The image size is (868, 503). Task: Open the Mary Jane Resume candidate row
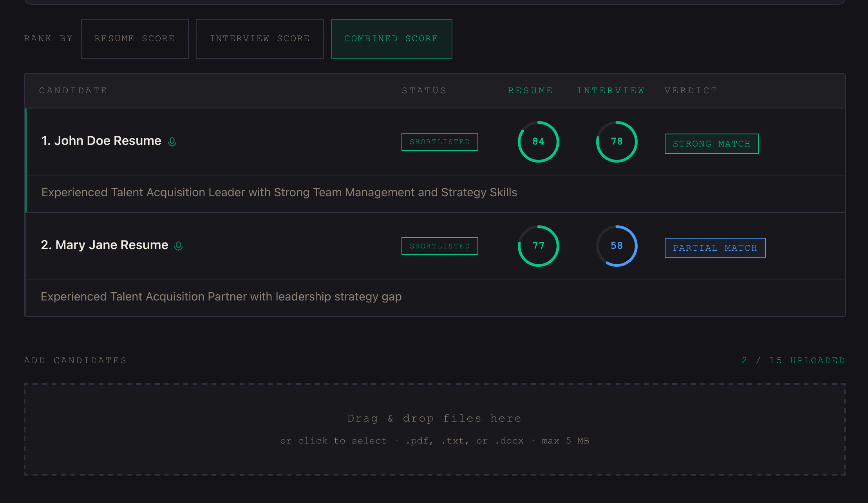tap(105, 245)
